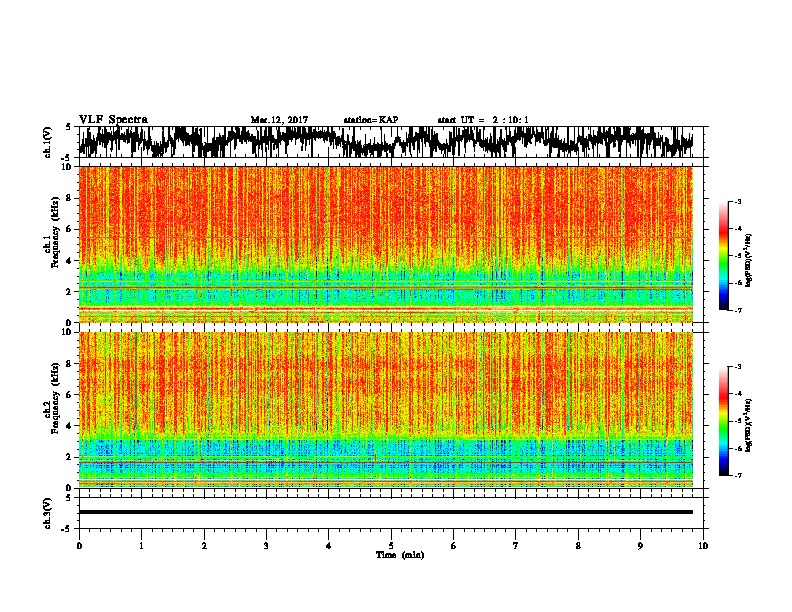Click the "-3" tick on upper colorbar
This screenshot has width=792, height=612.
coord(738,202)
